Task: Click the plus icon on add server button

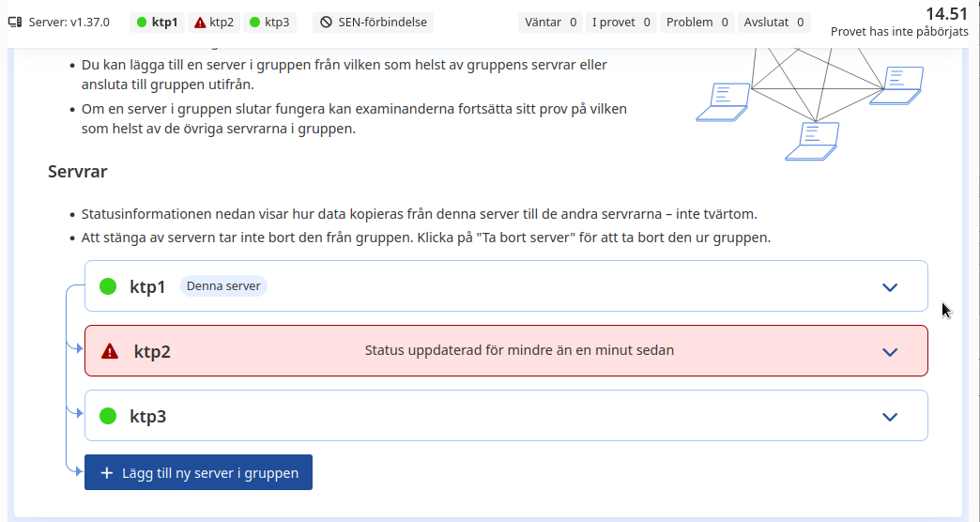Action: tap(107, 472)
